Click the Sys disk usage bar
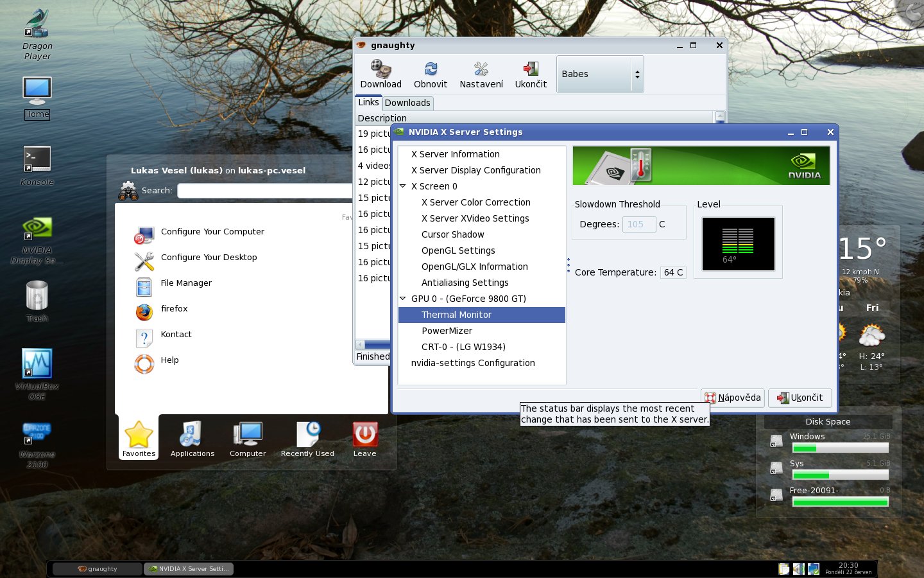The width and height of the screenshot is (924, 578). tap(840, 475)
